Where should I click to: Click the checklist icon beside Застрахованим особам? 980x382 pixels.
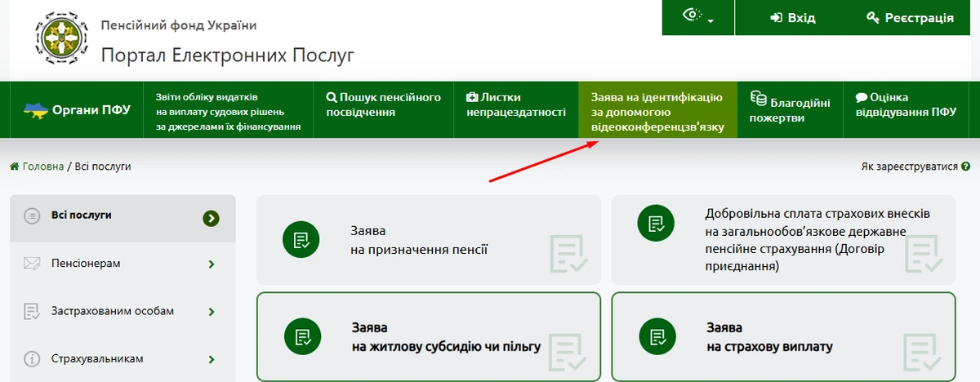coord(32,311)
